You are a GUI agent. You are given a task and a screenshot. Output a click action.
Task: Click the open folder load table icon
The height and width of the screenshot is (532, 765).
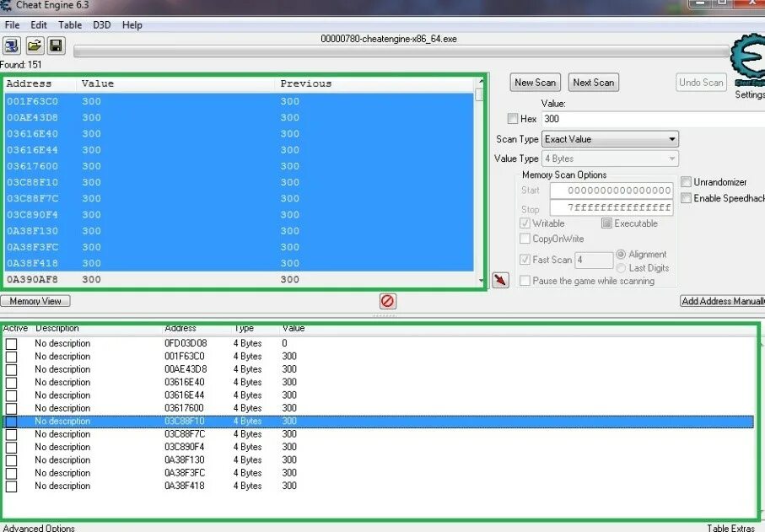34,46
